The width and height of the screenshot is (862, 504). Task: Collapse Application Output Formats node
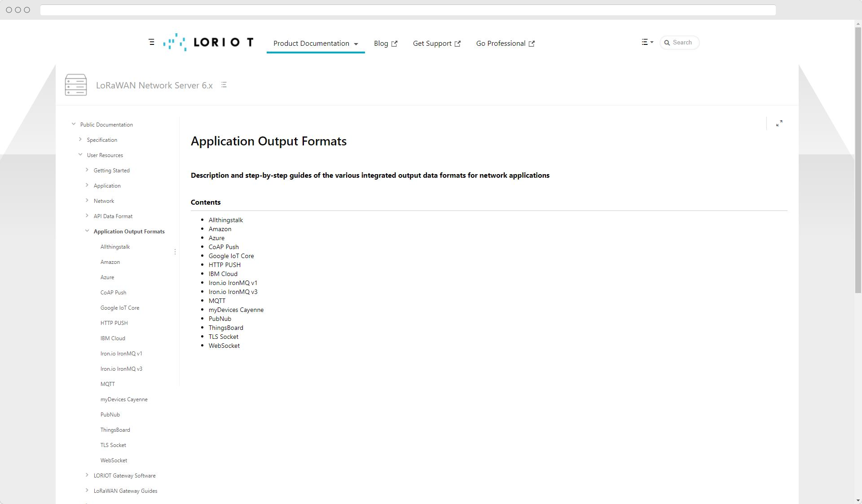click(x=87, y=231)
